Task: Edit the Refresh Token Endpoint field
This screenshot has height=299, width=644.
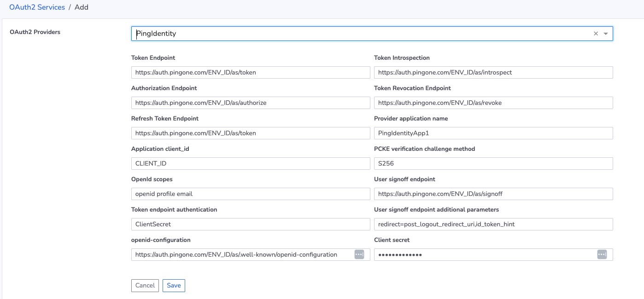Action: point(250,133)
